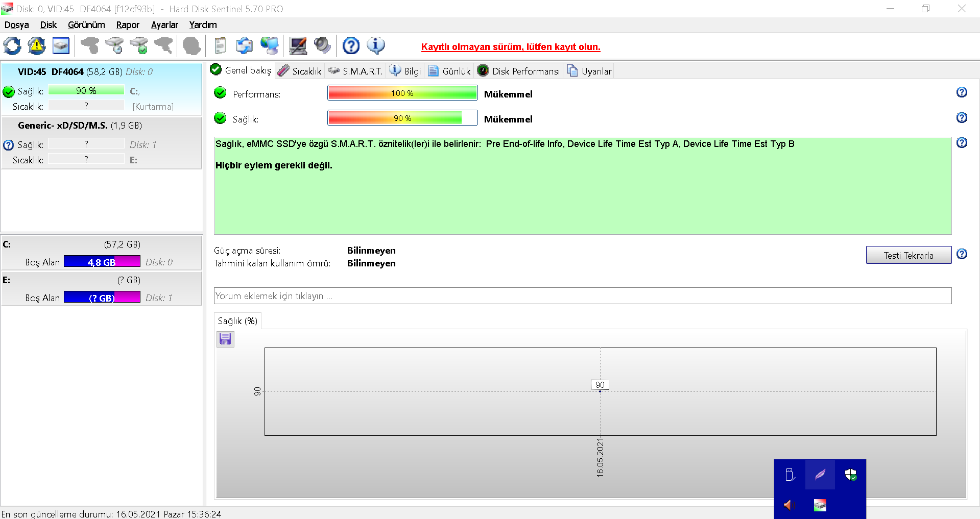The image size is (980, 519).
Task: Click the E: (? GB) partition heading
Action: pos(71,280)
